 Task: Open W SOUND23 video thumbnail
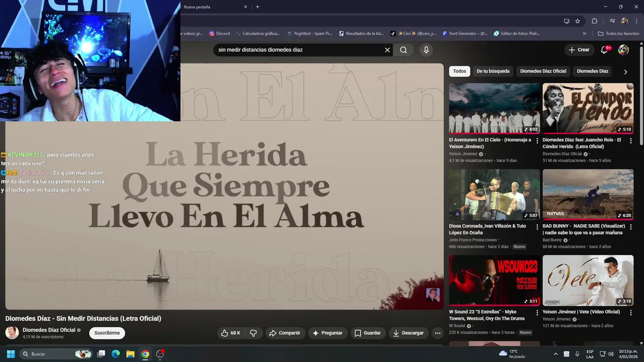coord(494,281)
